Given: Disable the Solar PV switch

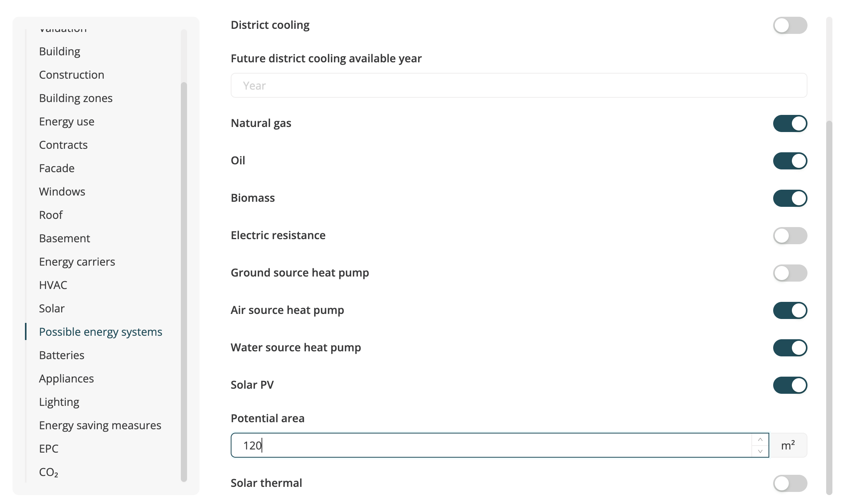Looking at the screenshot, I should [790, 385].
